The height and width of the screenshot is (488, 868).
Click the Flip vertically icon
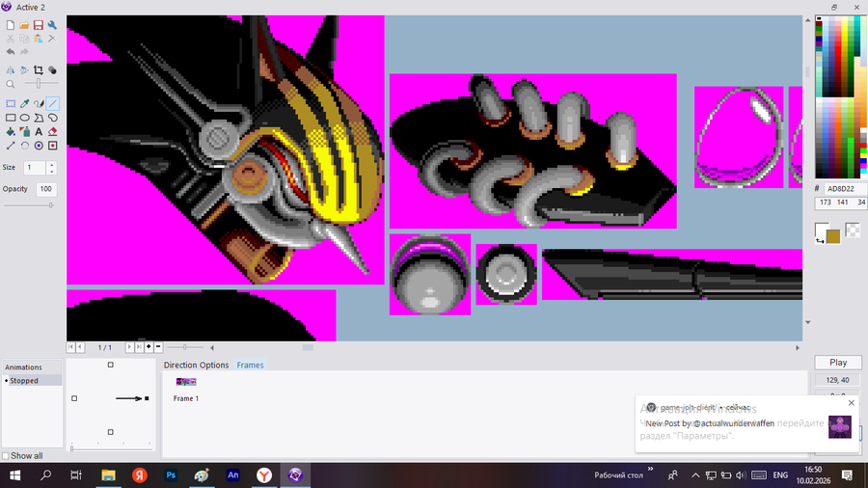tap(24, 70)
